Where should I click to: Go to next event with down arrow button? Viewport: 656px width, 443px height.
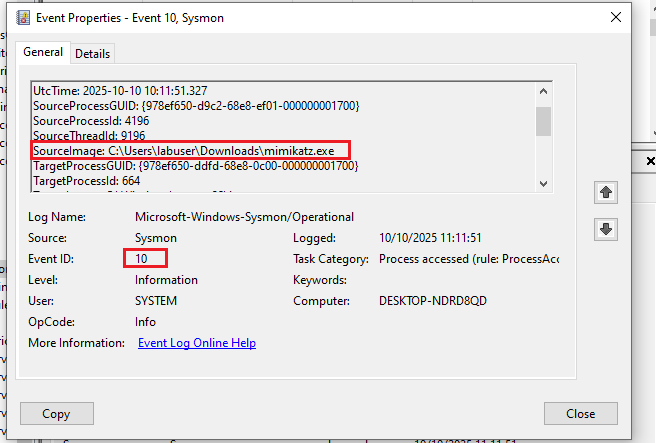[x=604, y=229]
